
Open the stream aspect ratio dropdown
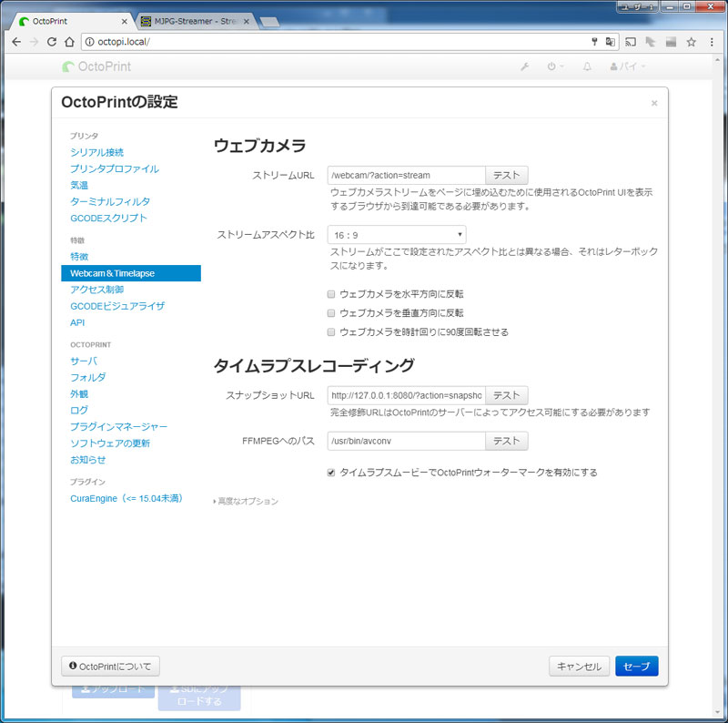tap(397, 235)
